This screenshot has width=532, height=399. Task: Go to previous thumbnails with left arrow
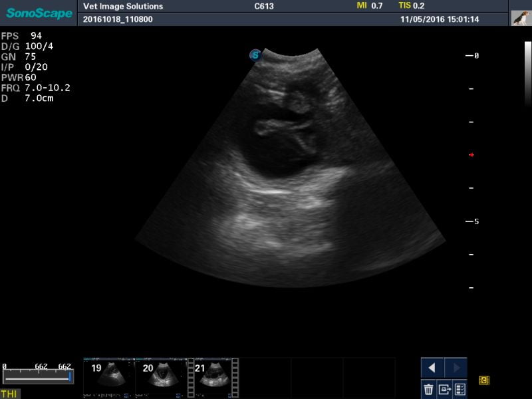pyautogui.click(x=432, y=368)
